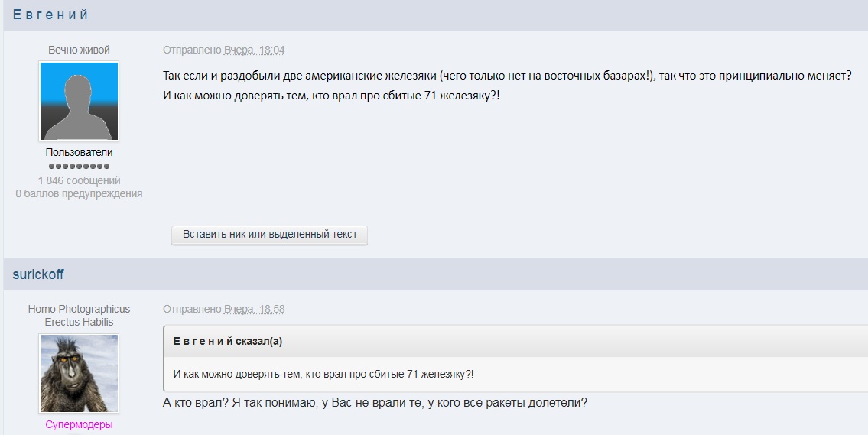Open the Е в г е н и й profile header link

50,15
